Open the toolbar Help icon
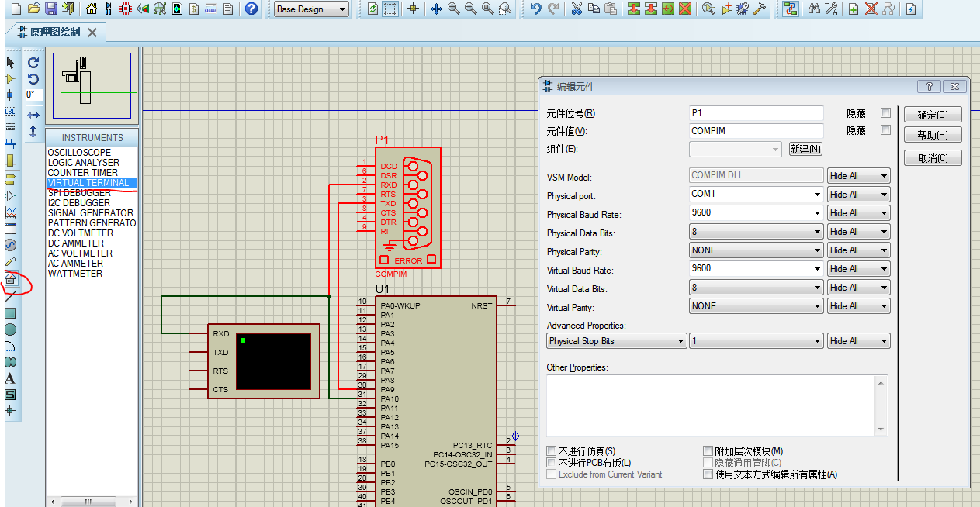This screenshot has width=980, height=507. tap(251, 10)
